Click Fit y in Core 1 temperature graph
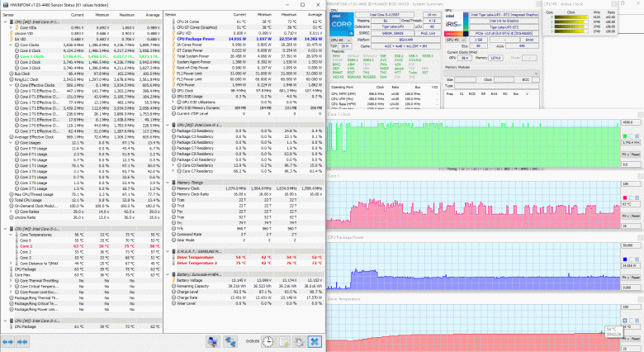 tap(625, 216)
